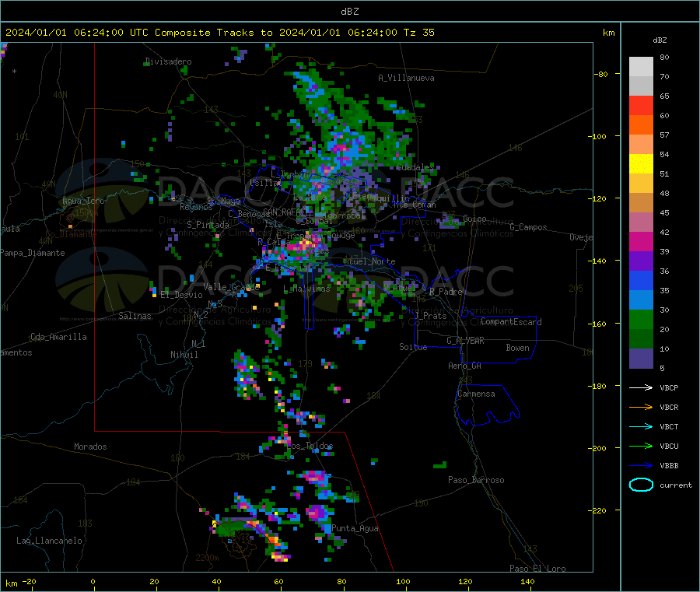Click the blue VBBB arrow legend icon
The height and width of the screenshot is (592, 700).
pyautogui.click(x=641, y=466)
